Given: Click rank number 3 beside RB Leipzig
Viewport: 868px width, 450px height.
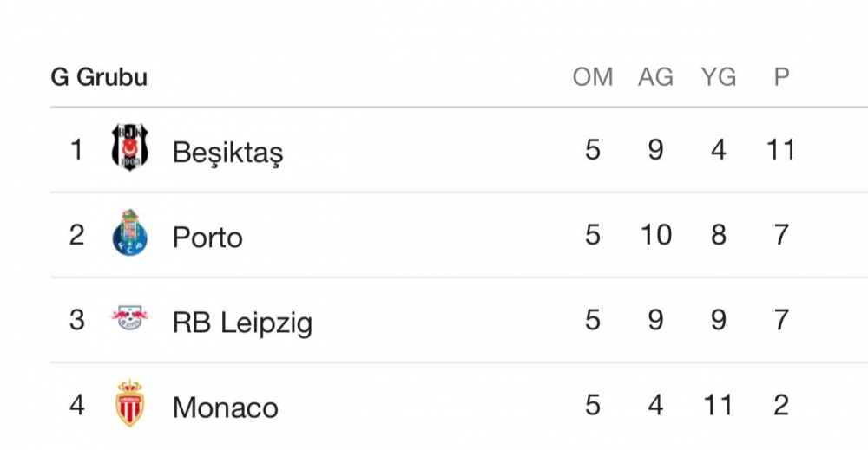Looking at the screenshot, I should tap(77, 320).
